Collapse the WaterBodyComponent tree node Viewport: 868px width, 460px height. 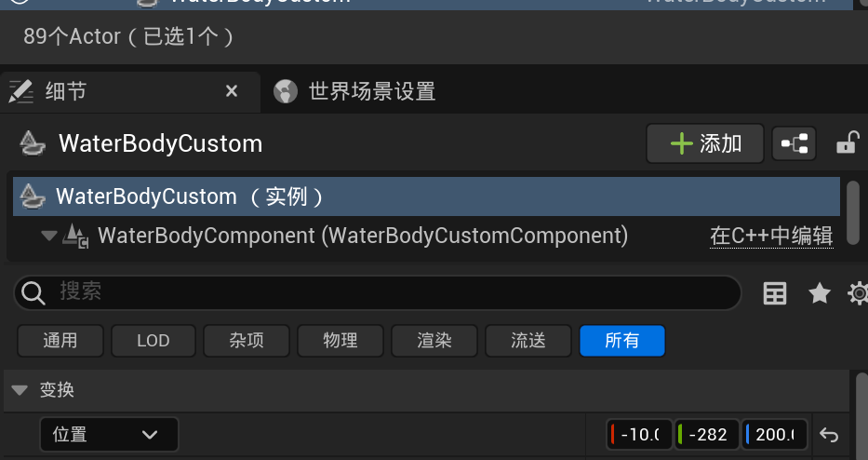click(48, 237)
